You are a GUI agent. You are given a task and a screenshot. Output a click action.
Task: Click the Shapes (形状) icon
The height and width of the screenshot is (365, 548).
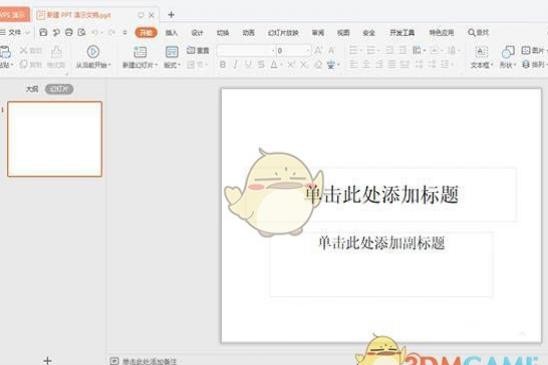[508, 52]
